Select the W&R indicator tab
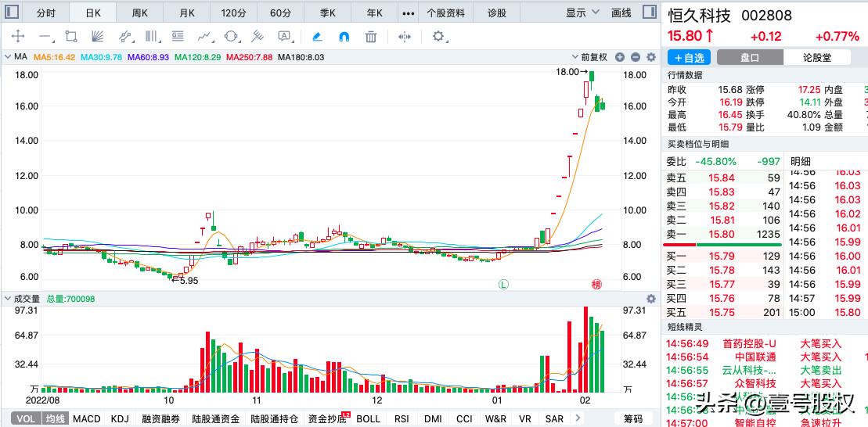This screenshot has width=868, height=427. 495,418
